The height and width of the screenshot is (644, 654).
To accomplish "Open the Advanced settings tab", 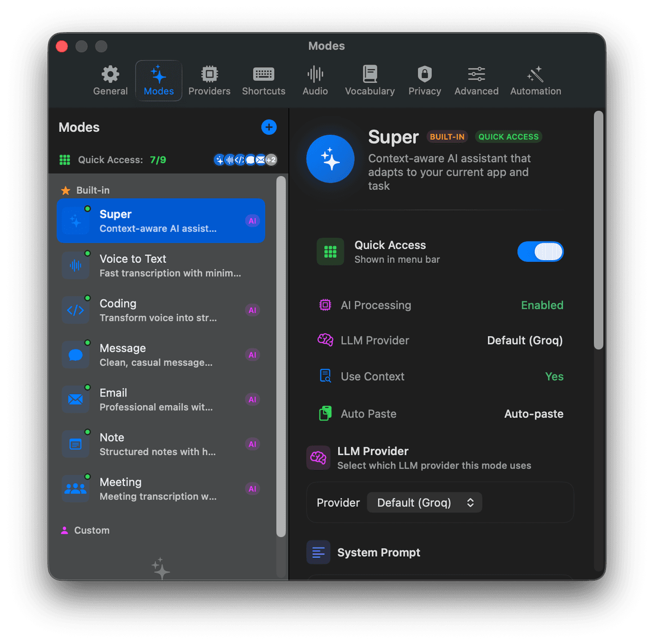I will (x=475, y=80).
